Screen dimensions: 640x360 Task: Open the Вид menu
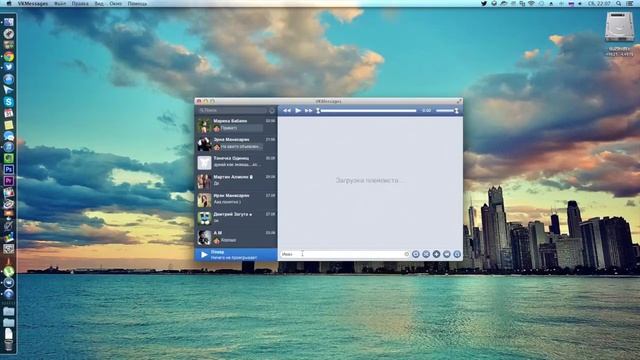click(99, 3)
